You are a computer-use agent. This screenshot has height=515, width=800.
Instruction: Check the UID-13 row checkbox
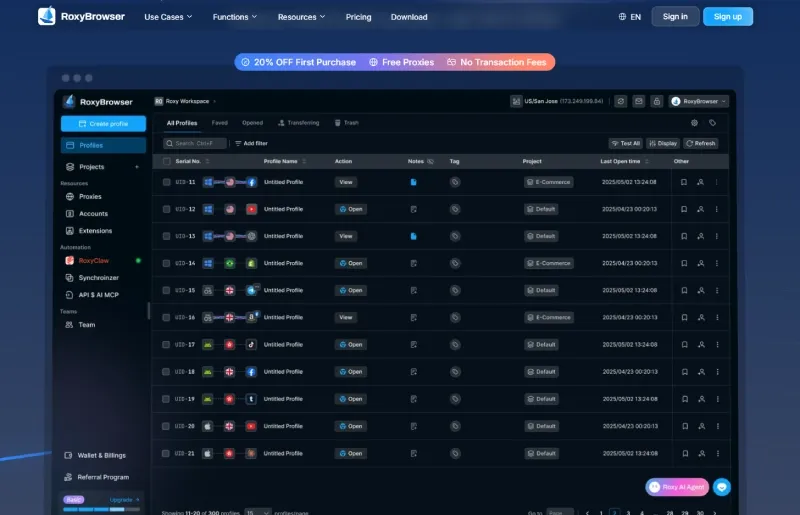166,236
